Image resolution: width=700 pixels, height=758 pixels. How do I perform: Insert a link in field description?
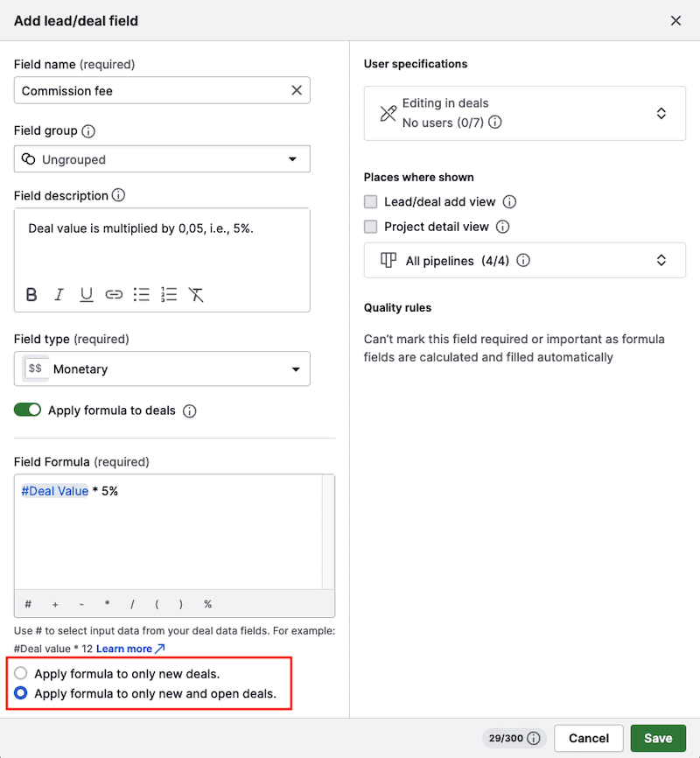[x=114, y=295]
